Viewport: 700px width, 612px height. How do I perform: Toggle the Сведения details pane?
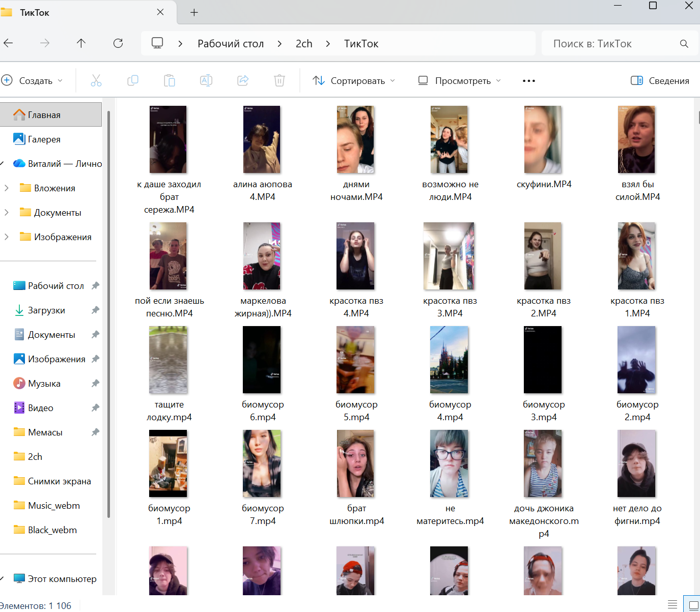660,80
